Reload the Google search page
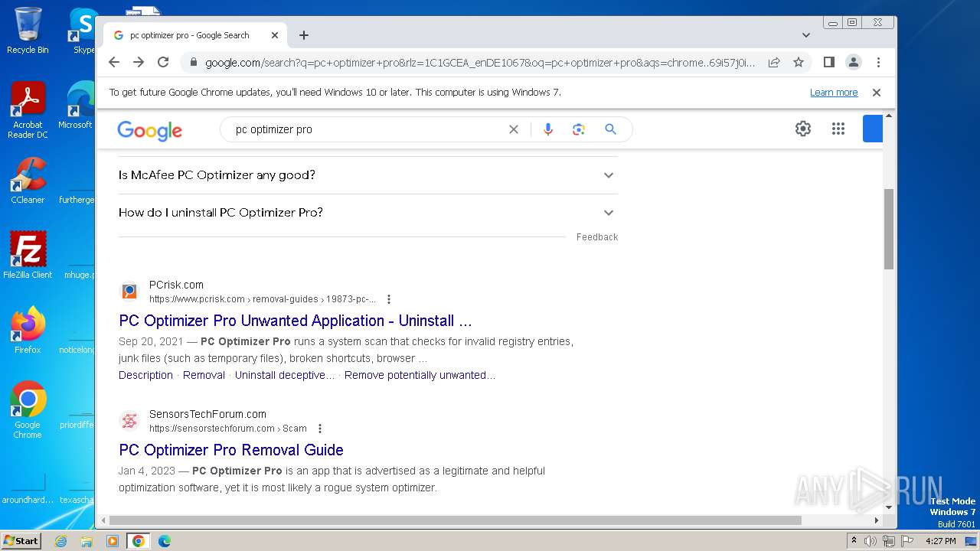The width and height of the screenshot is (980, 551). (163, 62)
